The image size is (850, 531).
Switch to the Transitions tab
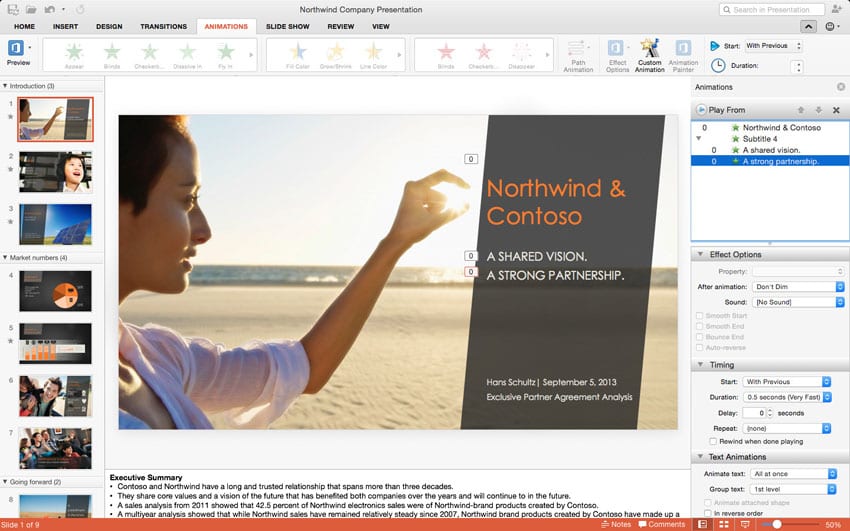coord(163,26)
